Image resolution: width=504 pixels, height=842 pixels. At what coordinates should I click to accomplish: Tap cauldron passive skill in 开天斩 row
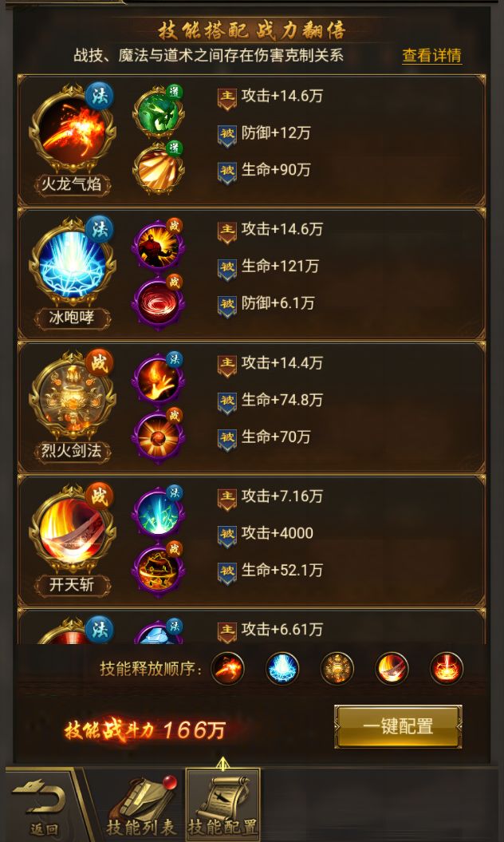click(x=159, y=569)
